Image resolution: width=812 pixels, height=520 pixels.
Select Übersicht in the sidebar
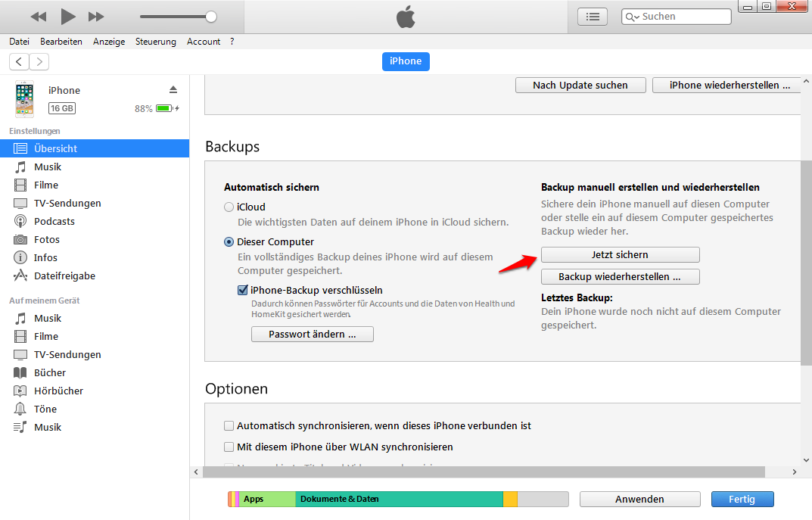tap(95, 148)
